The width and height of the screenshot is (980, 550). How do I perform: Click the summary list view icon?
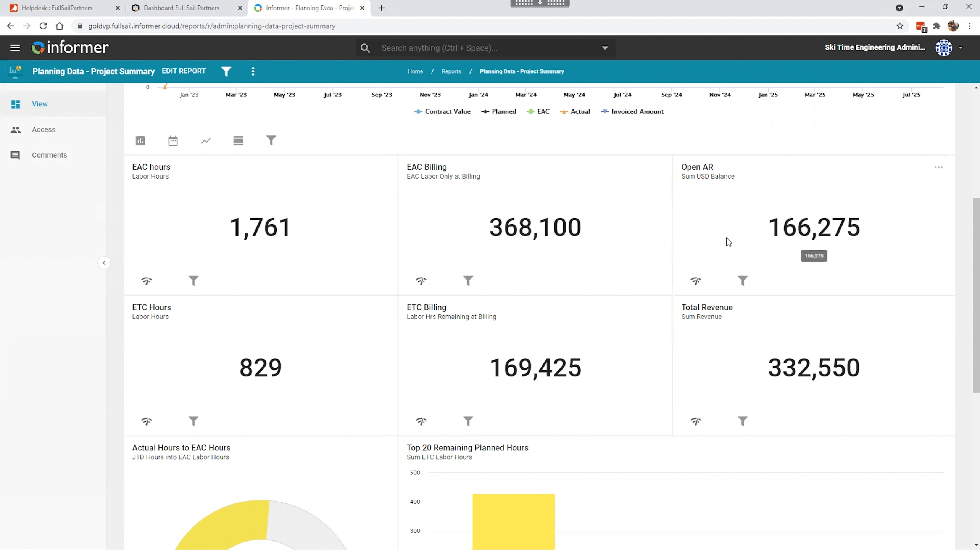pos(238,140)
